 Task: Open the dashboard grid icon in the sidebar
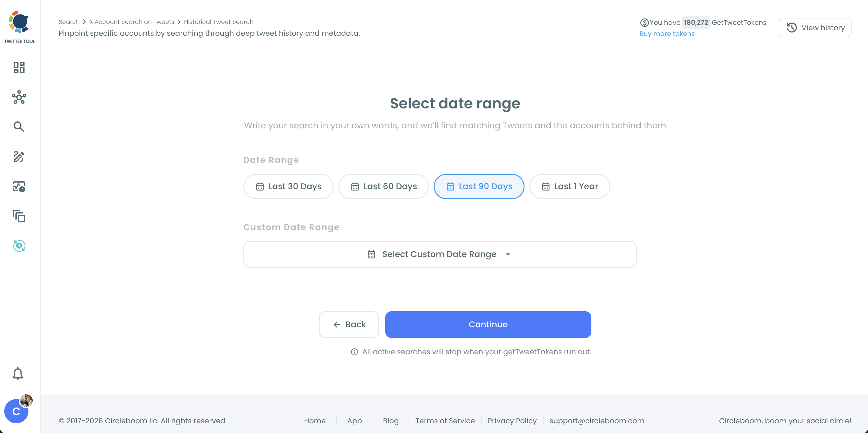(19, 68)
